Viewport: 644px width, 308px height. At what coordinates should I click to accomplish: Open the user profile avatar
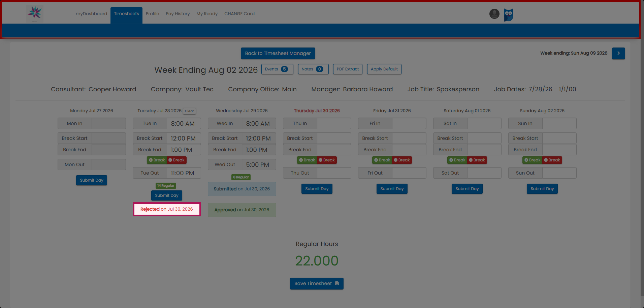tap(494, 14)
